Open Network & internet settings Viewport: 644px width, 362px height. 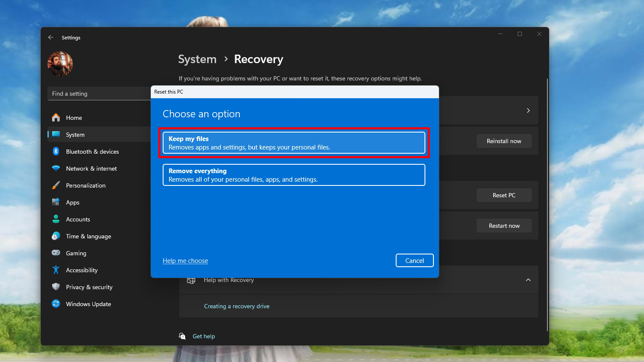coord(99,169)
